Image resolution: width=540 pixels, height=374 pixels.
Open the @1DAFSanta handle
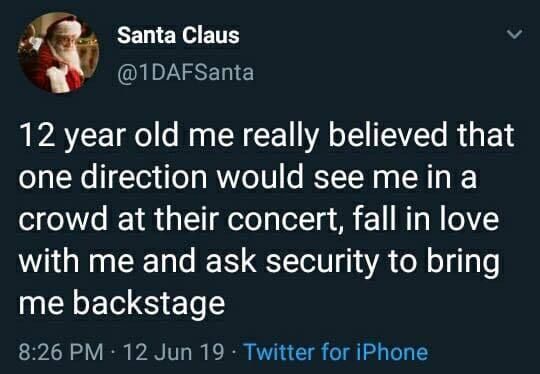click(x=185, y=73)
